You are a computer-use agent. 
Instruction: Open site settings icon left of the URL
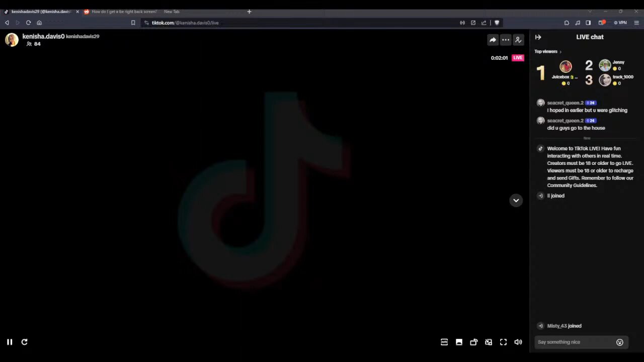[x=146, y=23]
